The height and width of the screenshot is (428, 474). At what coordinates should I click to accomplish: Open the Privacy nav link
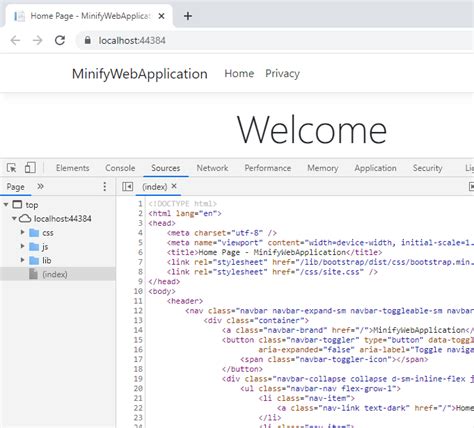pos(282,73)
